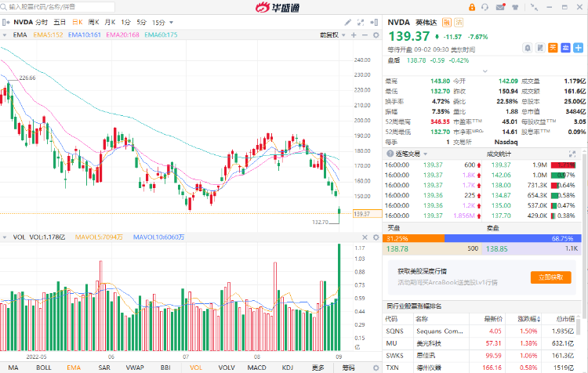Image resolution: width=588 pixels, height=373 pixels.
Task: Open the notes icon beside bell
Action: (x=540, y=48)
